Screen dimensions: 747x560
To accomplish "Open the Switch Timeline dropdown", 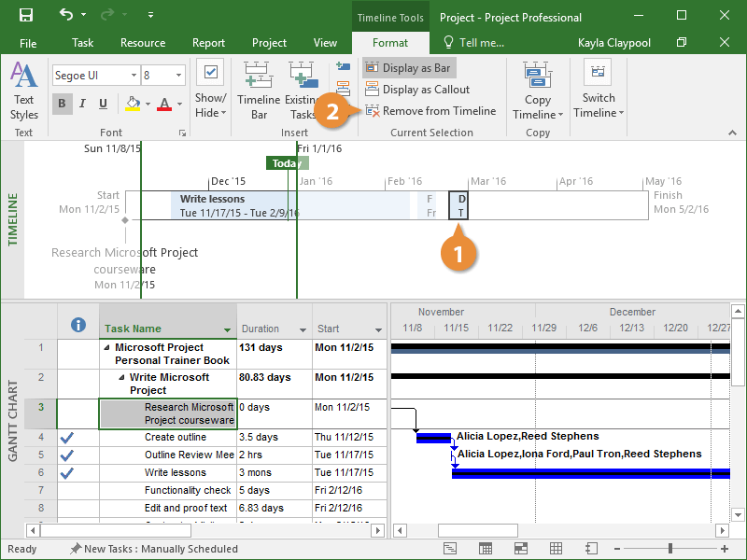I will click(x=599, y=91).
